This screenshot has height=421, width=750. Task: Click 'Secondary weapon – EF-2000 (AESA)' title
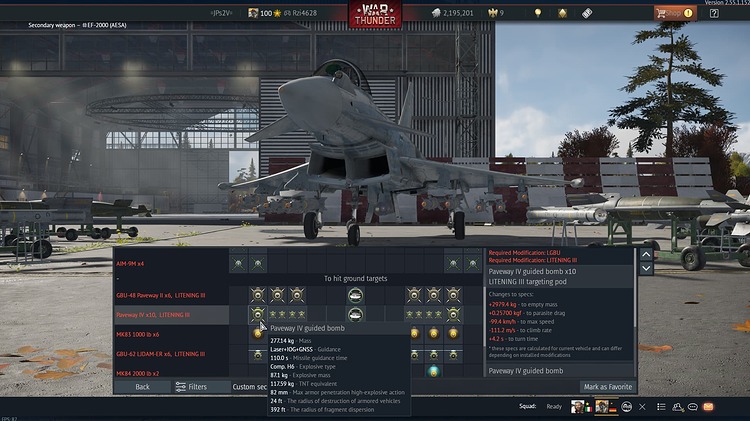[x=77, y=25]
